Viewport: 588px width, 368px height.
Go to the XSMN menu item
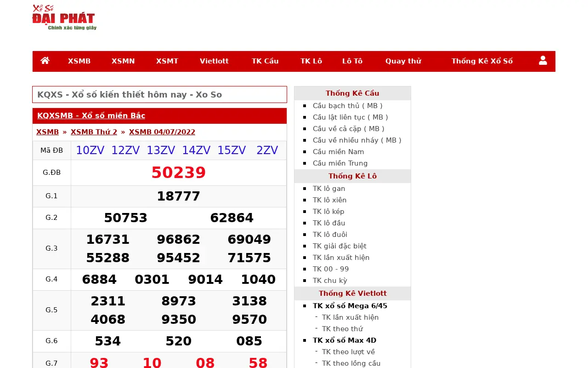(x=123, y=61)
